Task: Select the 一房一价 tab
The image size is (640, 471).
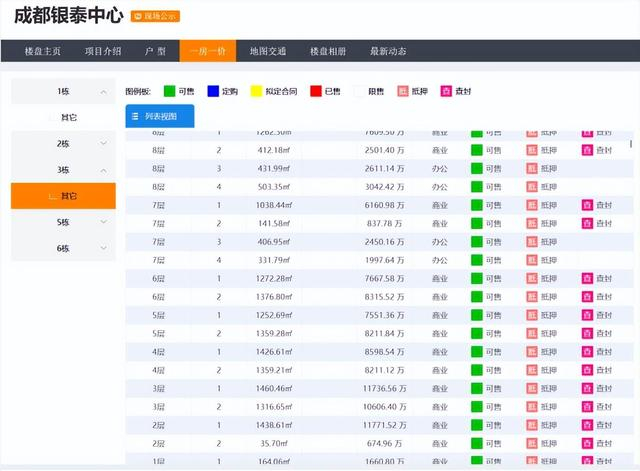Action: coord(208,51)
